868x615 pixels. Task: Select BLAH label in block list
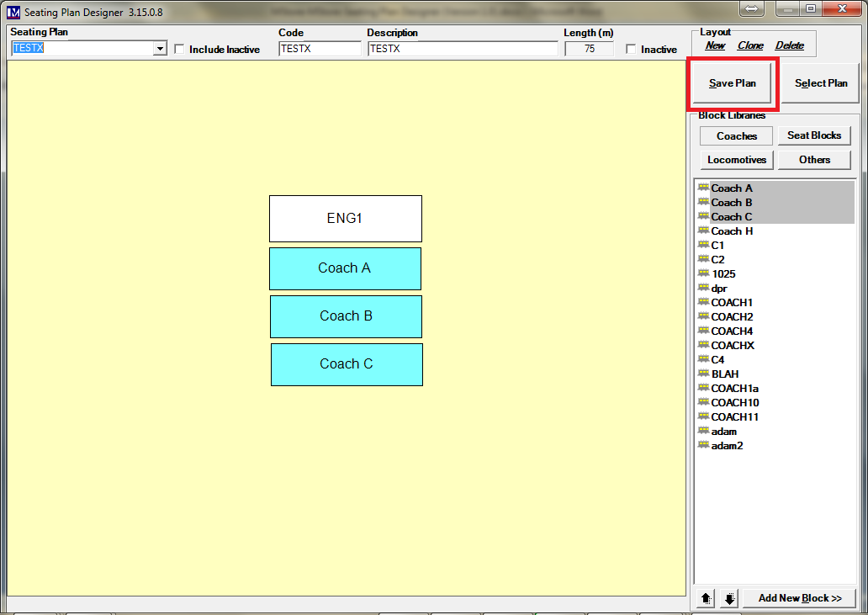[x=725, y=374]
